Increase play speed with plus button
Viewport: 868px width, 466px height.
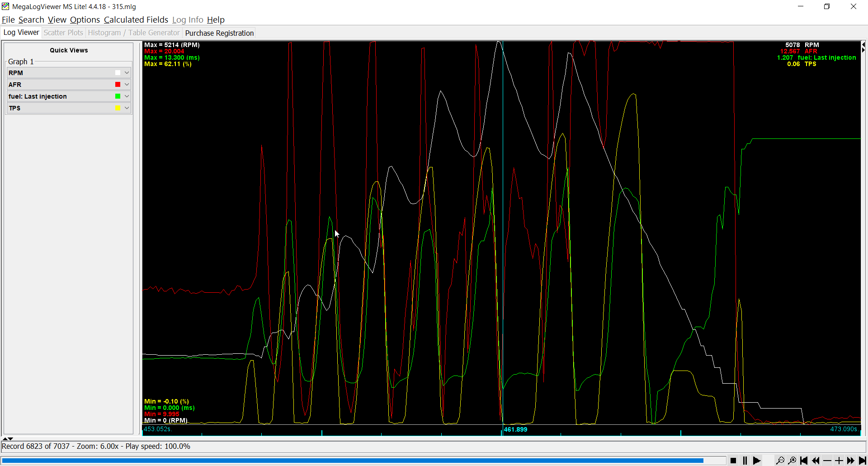pos(839,461)
